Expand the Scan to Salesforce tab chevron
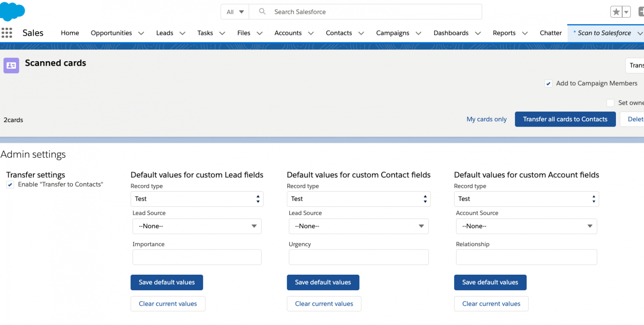 tap(640, 33)
